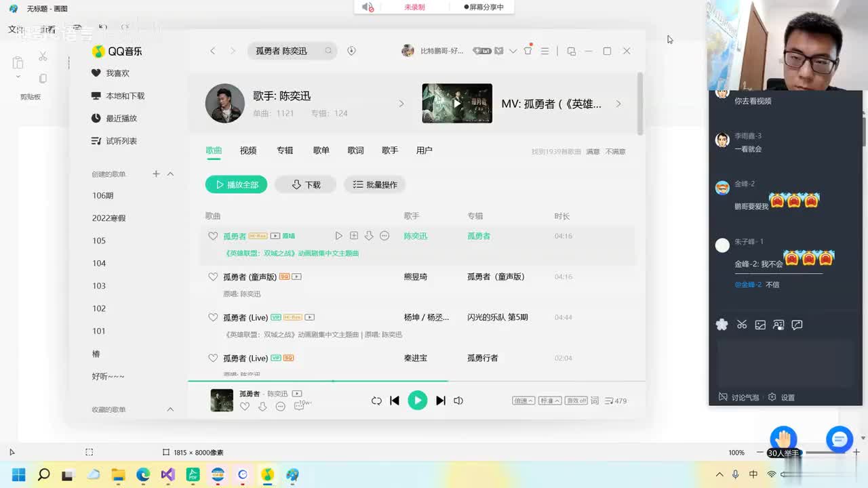Open the QQ Music main menu (hamburger)
868x488 pixels.
545,51
